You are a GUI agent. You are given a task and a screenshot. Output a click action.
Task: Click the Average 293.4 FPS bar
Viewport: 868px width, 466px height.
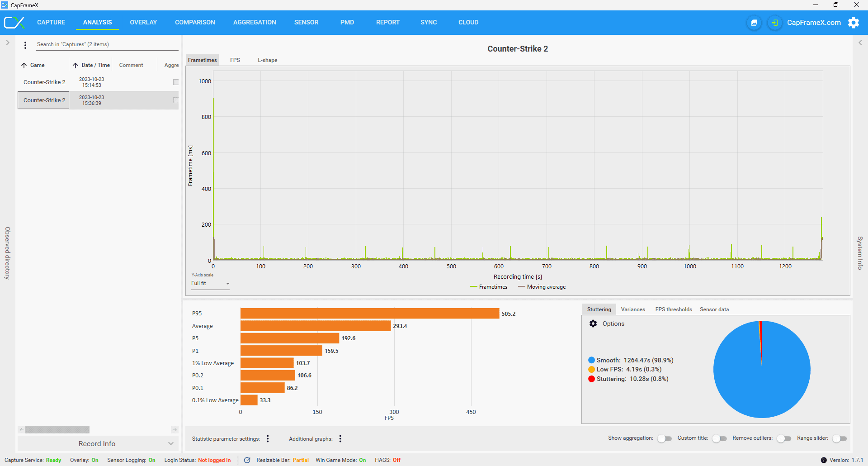pyautogui.click(x=316, y=326)
